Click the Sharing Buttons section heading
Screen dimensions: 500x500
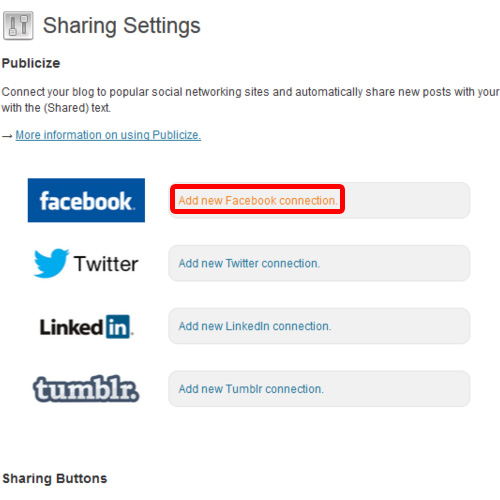[55, 478]
